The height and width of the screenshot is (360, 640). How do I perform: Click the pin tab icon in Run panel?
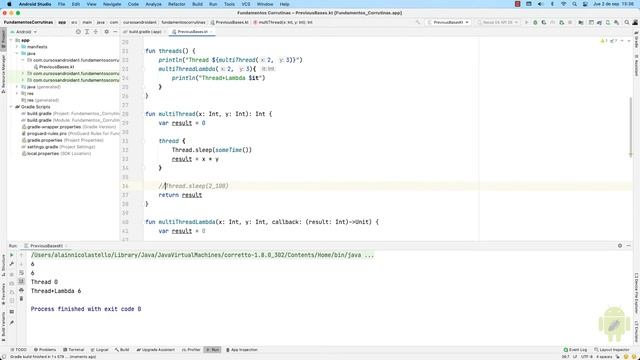11,323
